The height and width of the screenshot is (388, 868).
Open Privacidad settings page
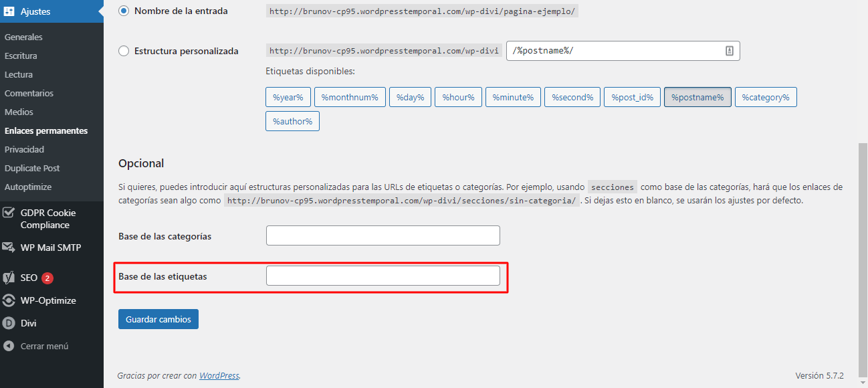(24, 149)
